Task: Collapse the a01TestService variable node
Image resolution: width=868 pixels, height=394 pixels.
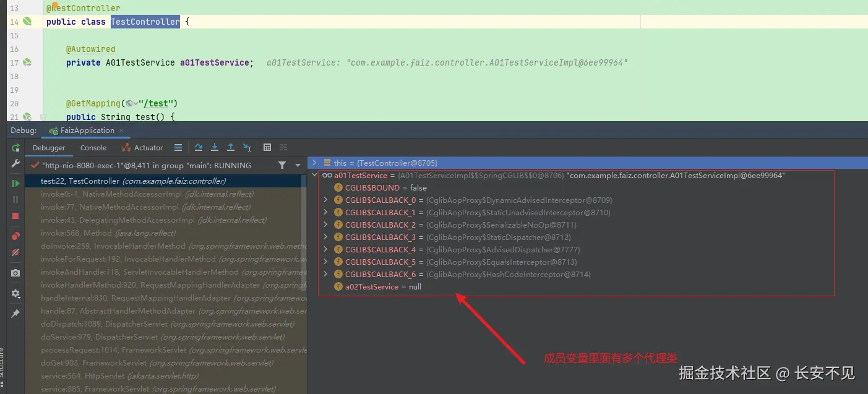Action: [x=314, y=175]
